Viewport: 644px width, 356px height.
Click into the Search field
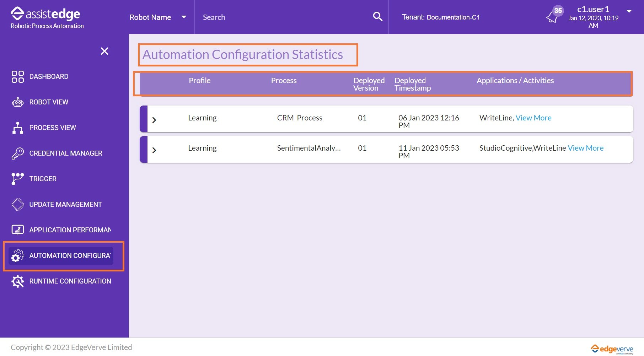tap(284, 17)
